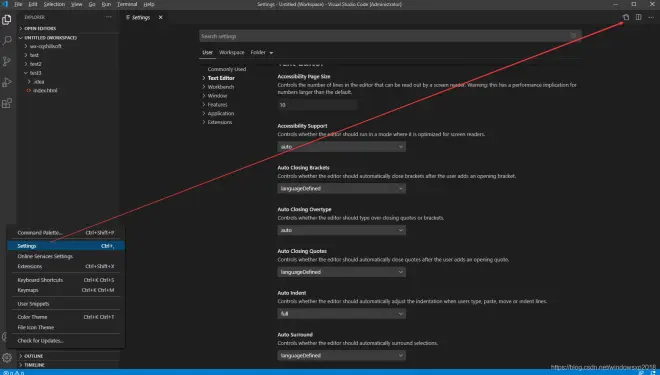The image size is (660, 375).
Task: Open the Auto Surround dropdown
Action: [341, 355]
